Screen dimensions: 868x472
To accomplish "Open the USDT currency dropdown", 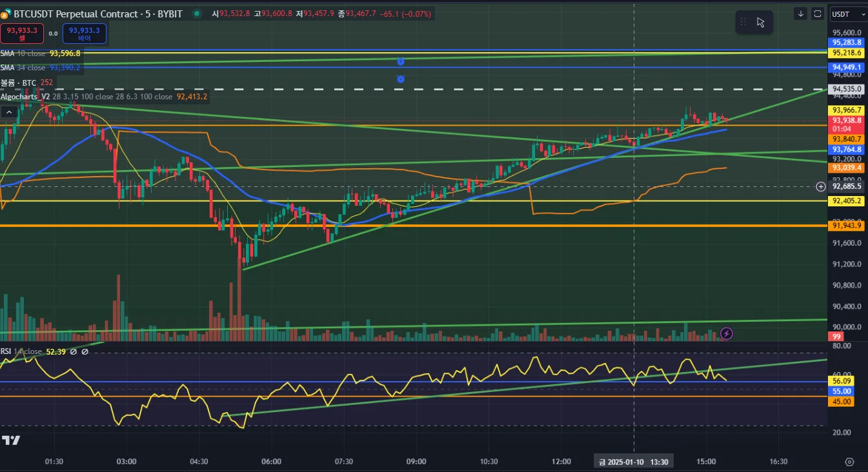I will click(x=848, y=14).
